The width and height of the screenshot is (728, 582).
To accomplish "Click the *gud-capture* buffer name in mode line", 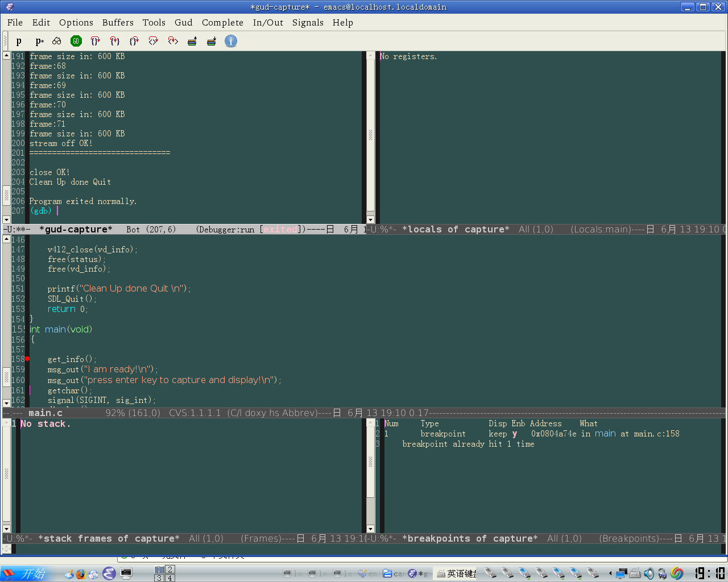I will 76,229.
